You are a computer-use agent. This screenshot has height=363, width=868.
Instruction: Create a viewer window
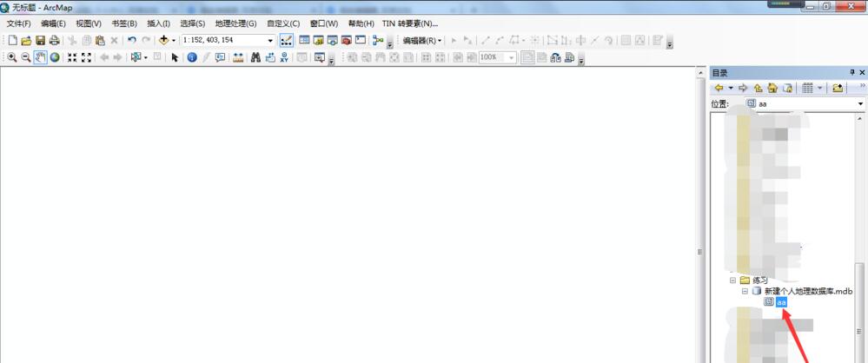pos(320,57)
